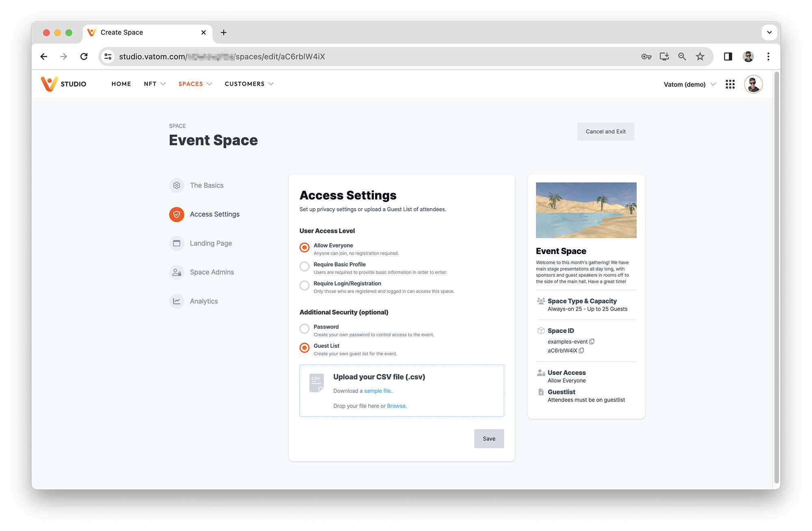Open the user avatar in Studio header
Screen dimensions: 812x531
[753, 84]
